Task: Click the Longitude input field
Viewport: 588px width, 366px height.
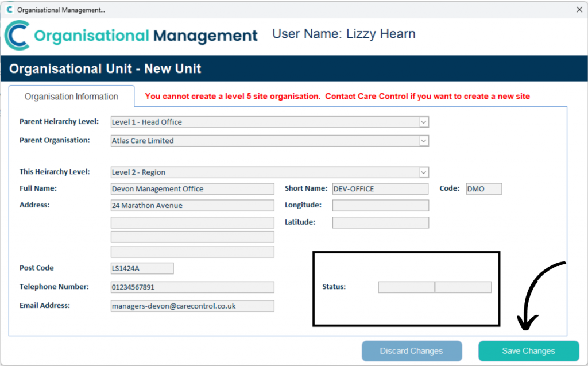Action: pos(380,205)
